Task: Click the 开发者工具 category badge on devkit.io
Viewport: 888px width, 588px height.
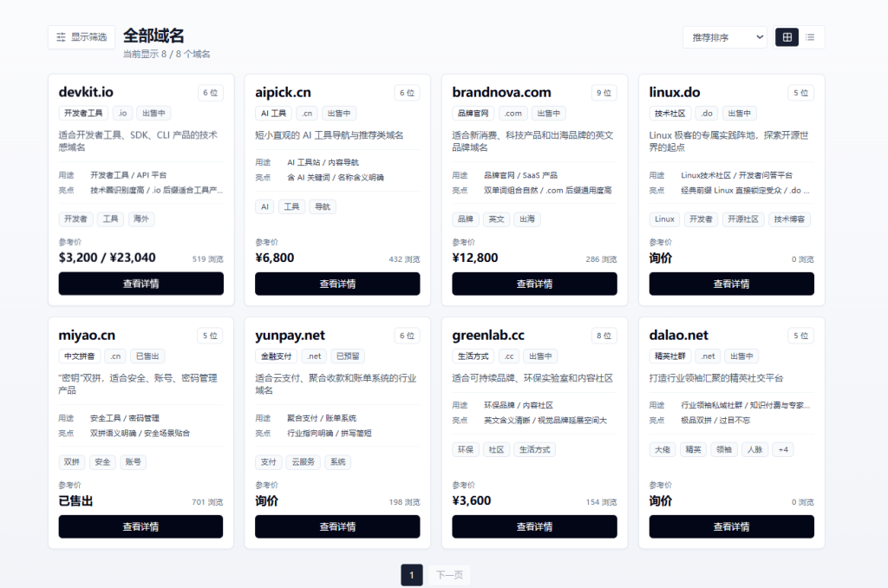Action: [83, 114]
